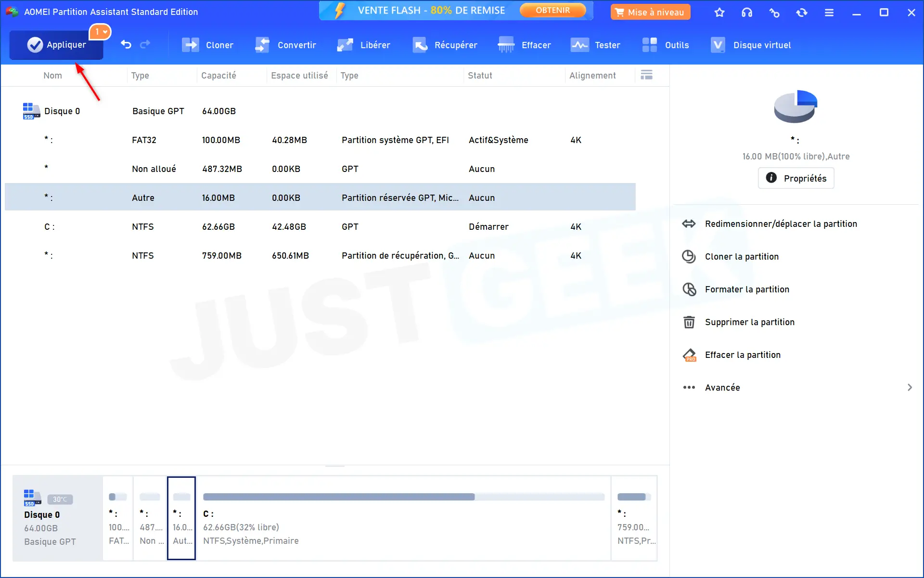Click the AOMEI app logo in title bar
Image resolution: width=924 pixels, height=578 pixels.
pos(12,12)
